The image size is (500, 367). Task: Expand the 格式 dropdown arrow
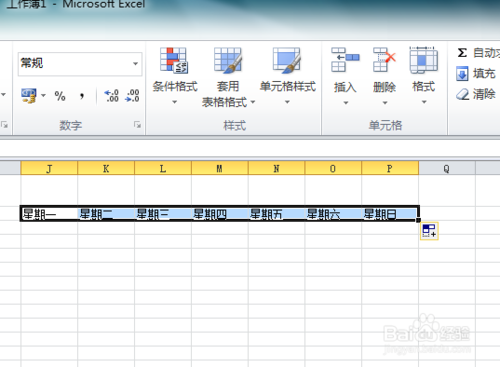(x=424, y=102)
